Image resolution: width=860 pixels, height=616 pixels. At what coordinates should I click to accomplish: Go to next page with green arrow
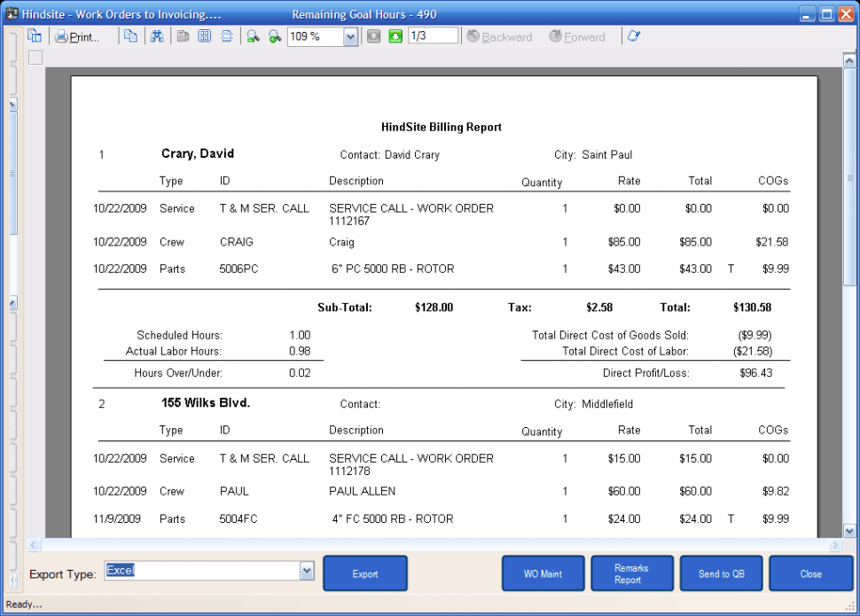coord(395,36)
